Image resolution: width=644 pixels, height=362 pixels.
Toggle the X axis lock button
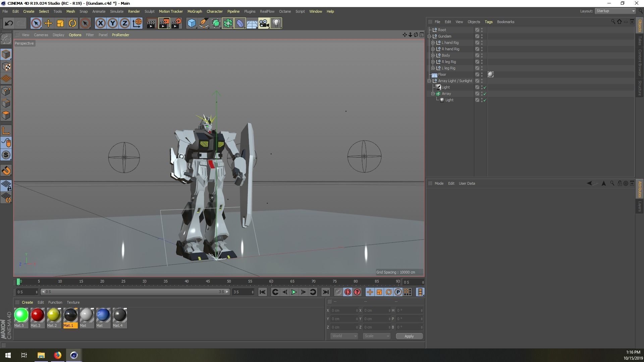[101, 23]
